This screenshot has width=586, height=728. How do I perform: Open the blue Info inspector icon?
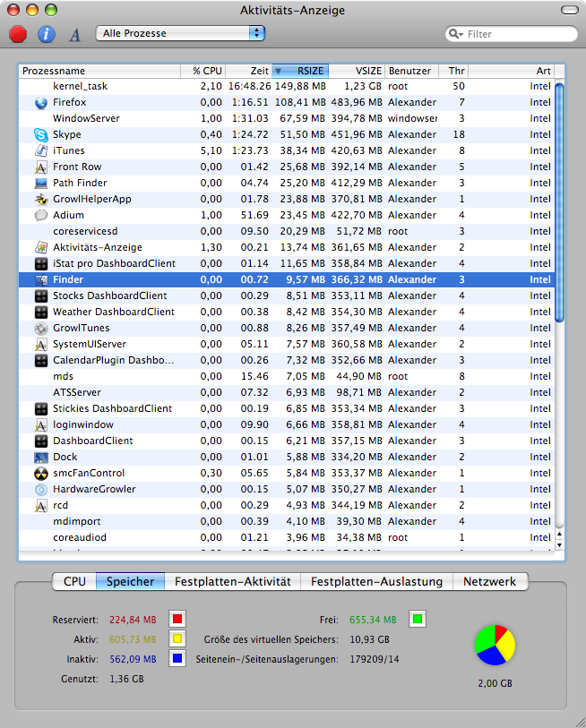[47, 34]
